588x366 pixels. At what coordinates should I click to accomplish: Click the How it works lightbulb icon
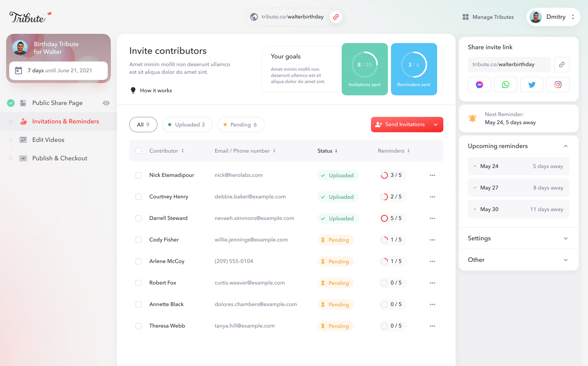point(133,90)
